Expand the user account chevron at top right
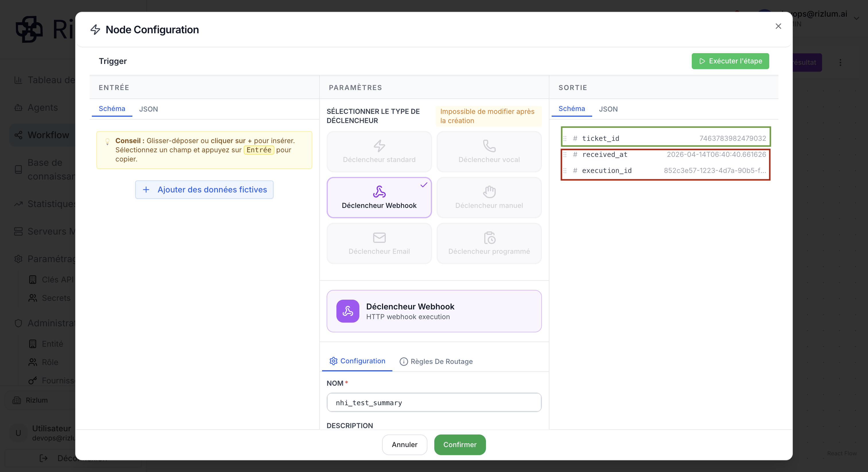The width and height of the screenshot is (868, 472). coord(856,19)
